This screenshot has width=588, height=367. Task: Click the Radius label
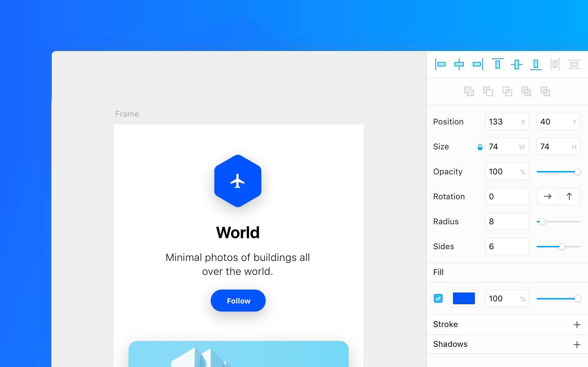point(446,222)
